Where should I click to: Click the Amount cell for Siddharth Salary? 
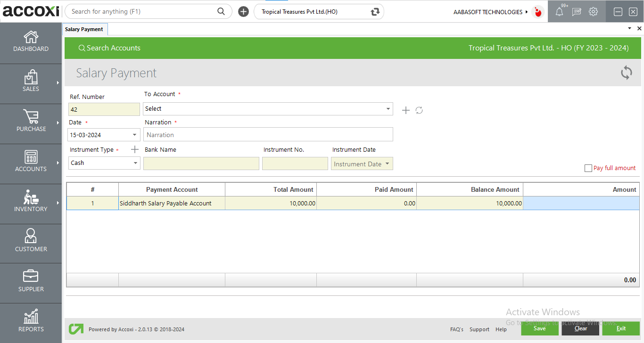[x=581, y=204]
